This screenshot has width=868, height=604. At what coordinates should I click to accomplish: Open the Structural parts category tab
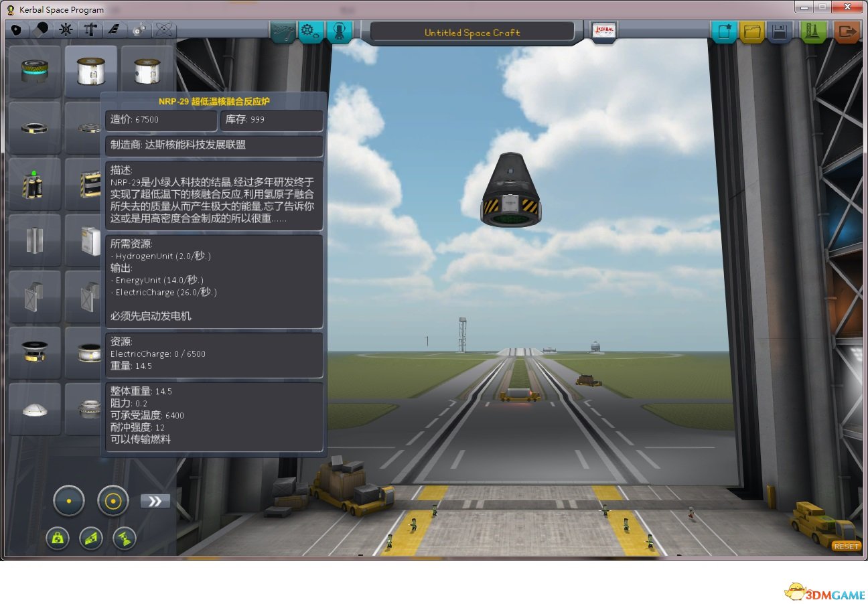[90, 30]
